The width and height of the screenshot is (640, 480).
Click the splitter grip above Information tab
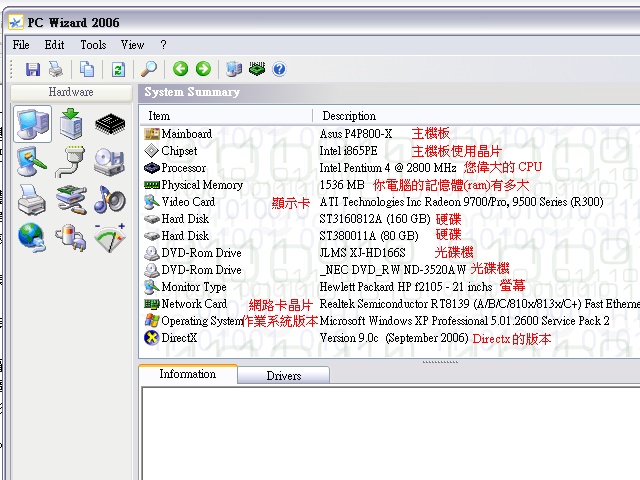(440, 362)
